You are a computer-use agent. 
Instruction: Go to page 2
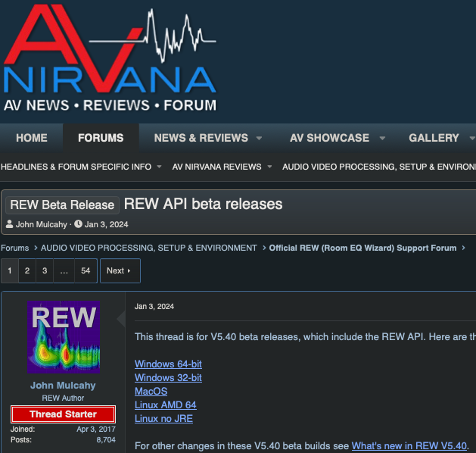[x=27, y=270]
